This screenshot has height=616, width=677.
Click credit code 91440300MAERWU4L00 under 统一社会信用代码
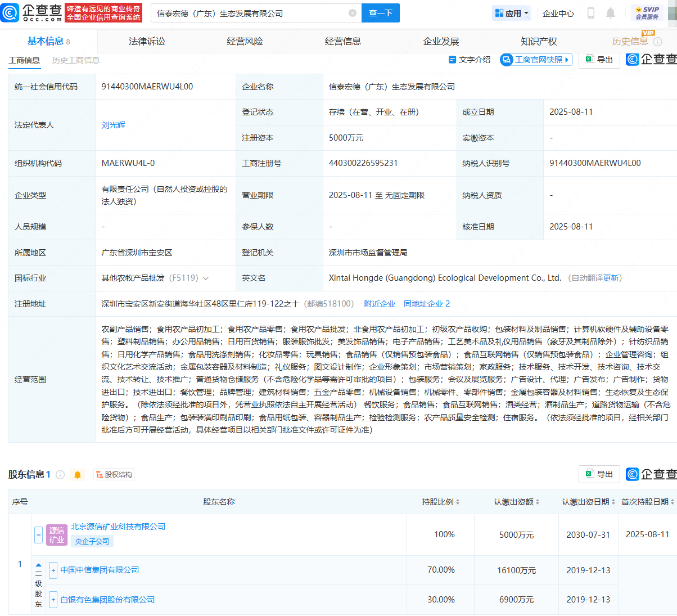[147, 87]
